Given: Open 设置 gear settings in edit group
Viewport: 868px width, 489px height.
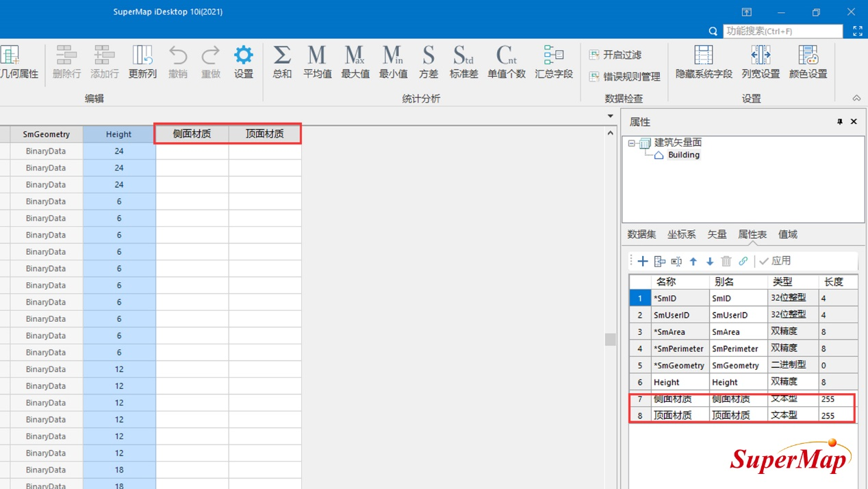Looking at the screenshot, I should (x=244, y=62).
